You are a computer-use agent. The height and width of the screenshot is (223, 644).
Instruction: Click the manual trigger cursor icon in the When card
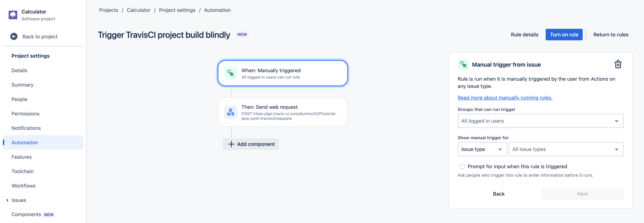[230, 73]
